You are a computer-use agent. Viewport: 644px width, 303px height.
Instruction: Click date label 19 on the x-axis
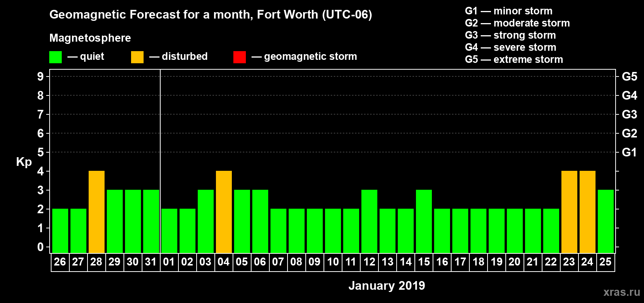496,262
